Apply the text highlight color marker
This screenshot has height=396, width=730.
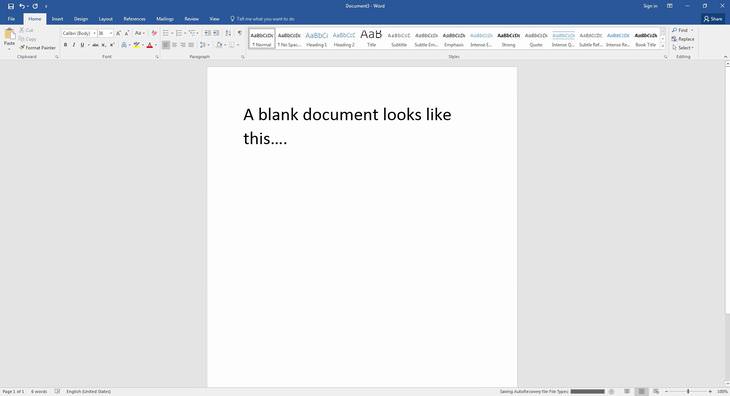[x=136, y=45]
